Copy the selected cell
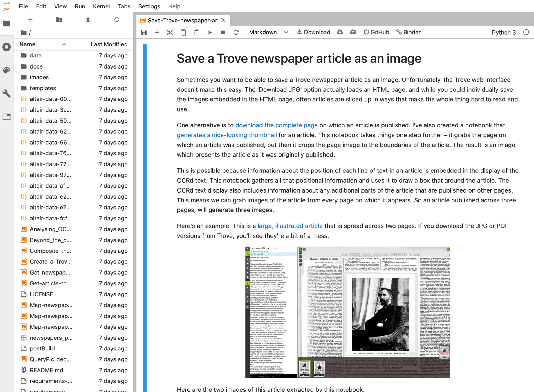This screenshot has width=534, height=392. (183, 32)
